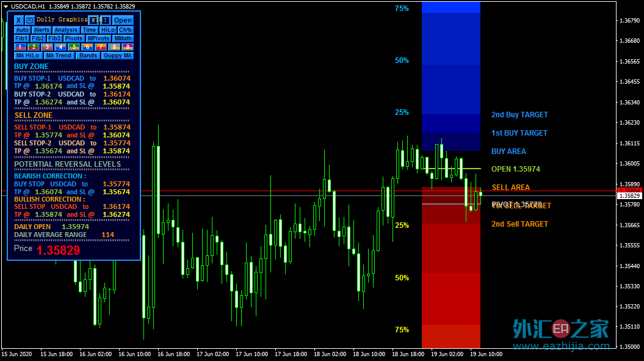Click the 1.36790 price scale label
The height and width of the screenshot is (361, 644).
tap(629, 21)
